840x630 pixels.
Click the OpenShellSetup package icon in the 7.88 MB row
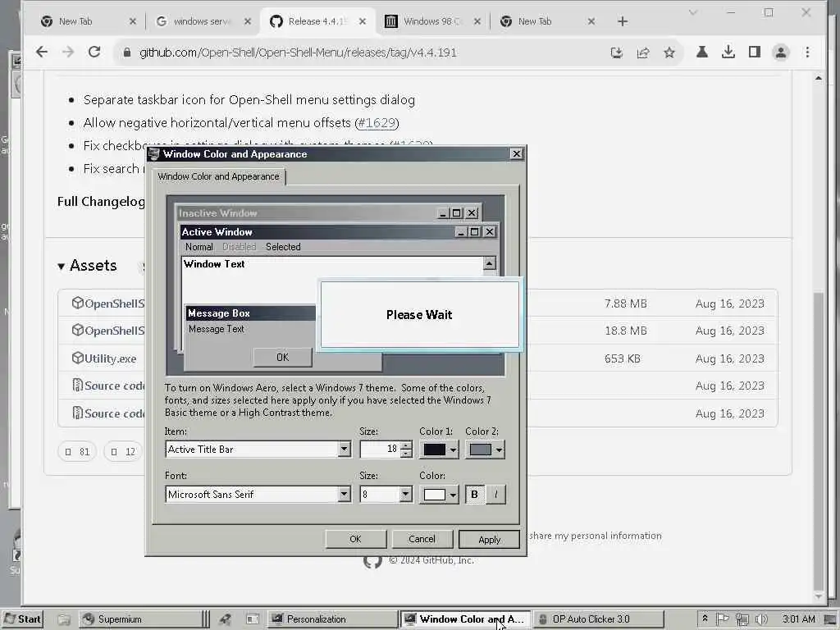[78, 304]
